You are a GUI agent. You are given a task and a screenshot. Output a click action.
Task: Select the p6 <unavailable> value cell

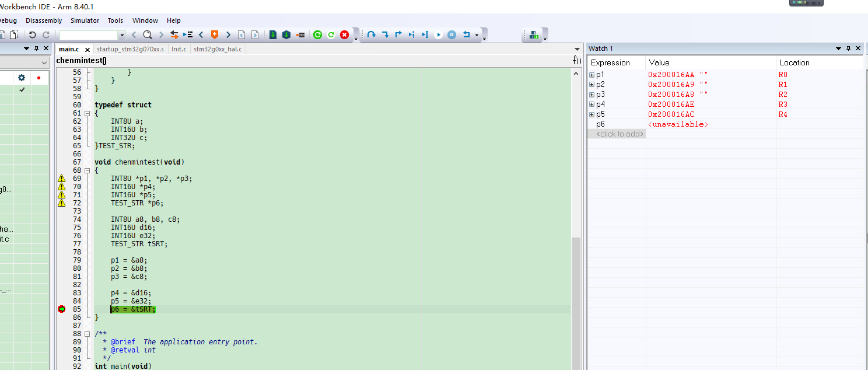[710, 124]
